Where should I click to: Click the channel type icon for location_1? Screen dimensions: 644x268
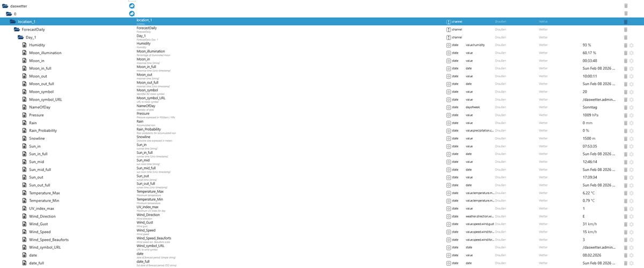click(x=449, y=21)
